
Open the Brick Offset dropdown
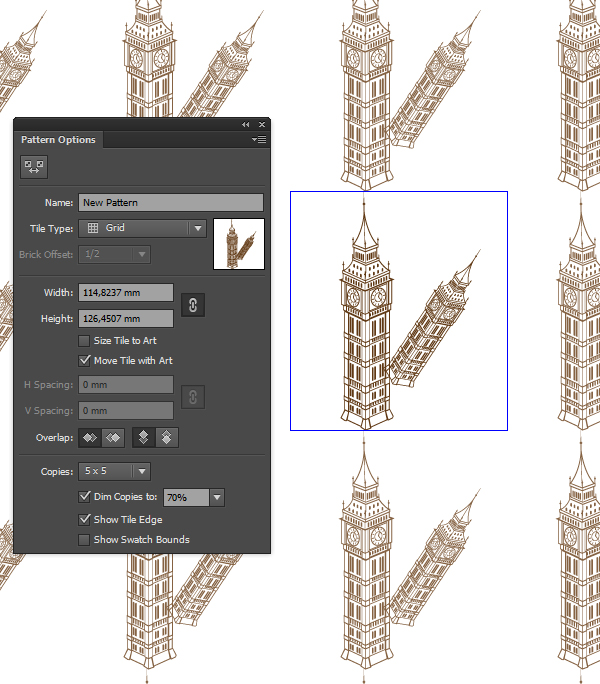tap(114, 254)
